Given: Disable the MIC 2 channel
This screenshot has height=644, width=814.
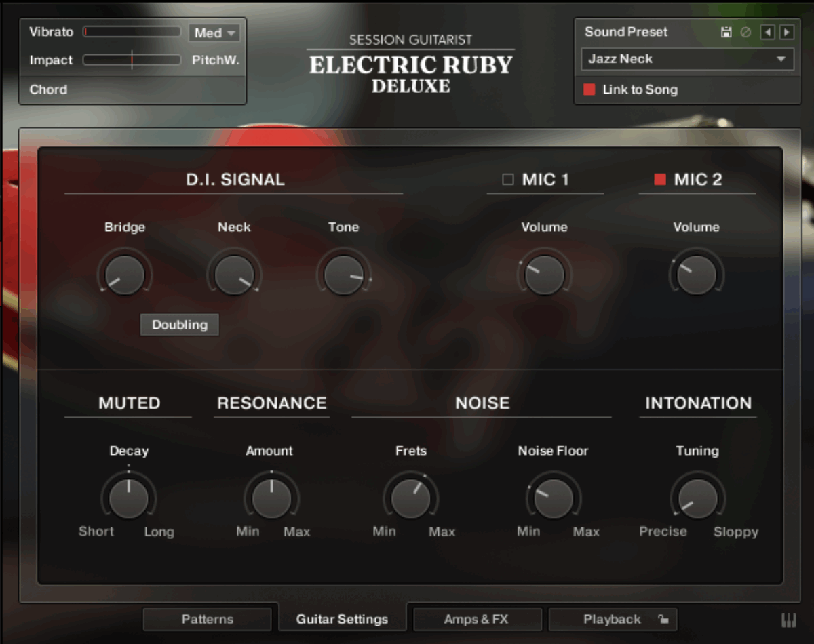Looking at the screenshot, I should [x=657, y=179].
